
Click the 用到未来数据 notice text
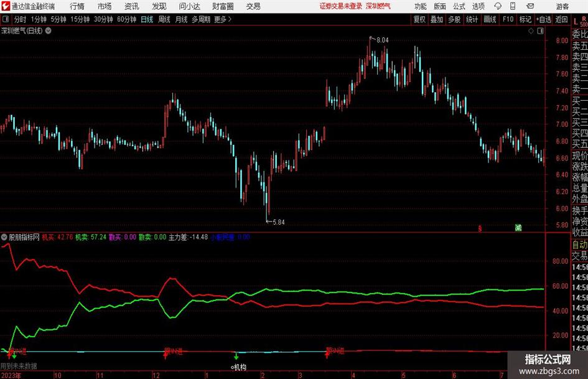[x=19, y=366]
